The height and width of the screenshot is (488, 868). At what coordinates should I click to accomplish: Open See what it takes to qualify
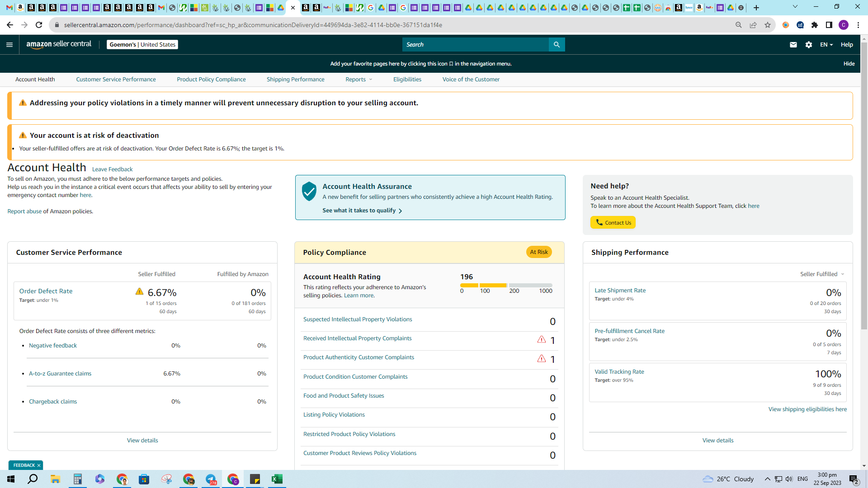click(x=362, y=211)
